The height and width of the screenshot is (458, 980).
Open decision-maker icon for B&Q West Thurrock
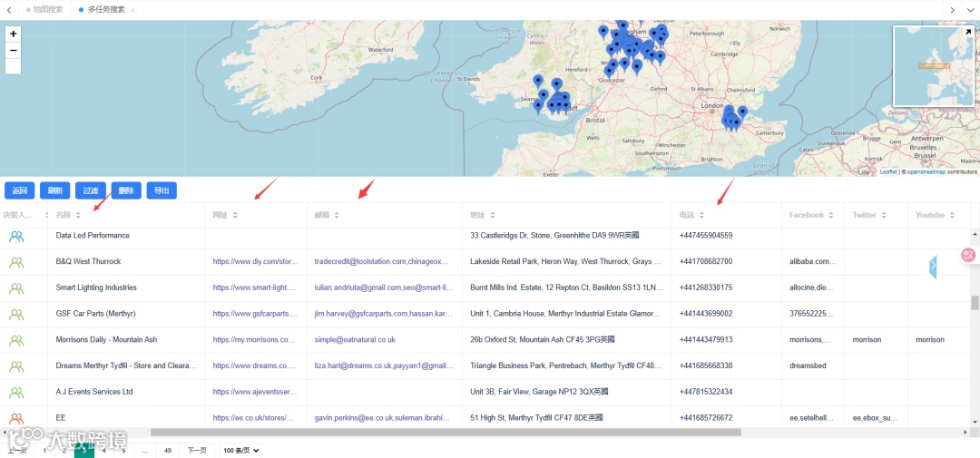click(x=16, y=262)
